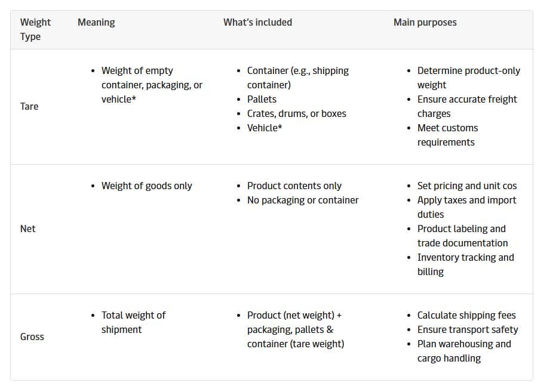Click 'Crates, drums, or boxes' item

point(296,113)
